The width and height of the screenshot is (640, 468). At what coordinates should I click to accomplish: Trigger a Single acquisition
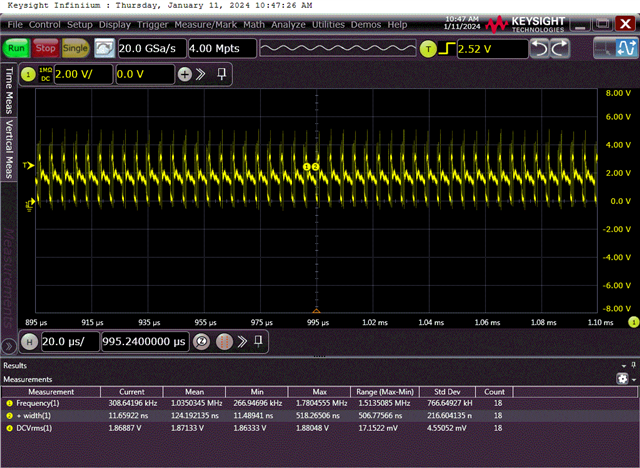pos(75,48)
